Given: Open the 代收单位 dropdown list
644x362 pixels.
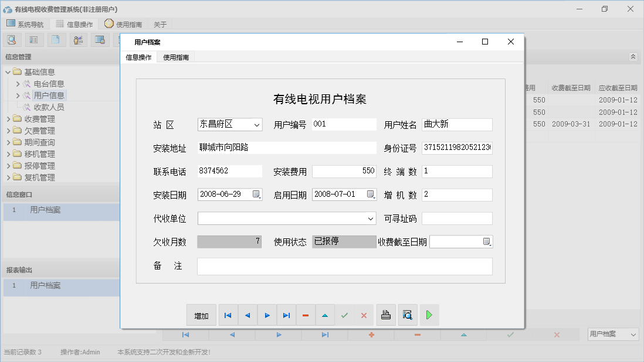Looking at the screenshot, I should coord(370,218).
